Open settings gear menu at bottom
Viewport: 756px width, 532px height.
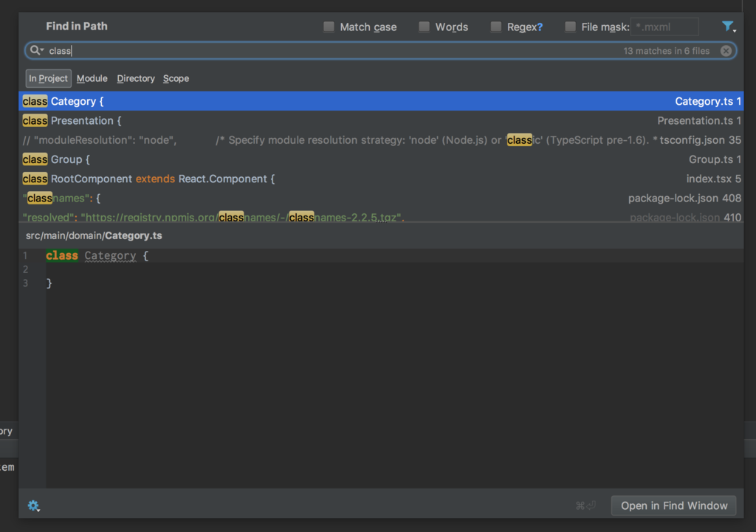(x=33, y=505)
